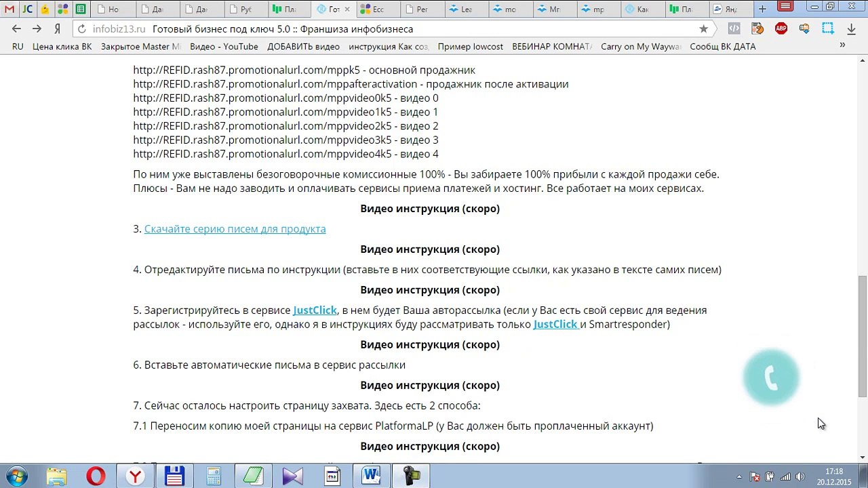
Task: Bookmark page with the star icon
Action: coord(703,29)
